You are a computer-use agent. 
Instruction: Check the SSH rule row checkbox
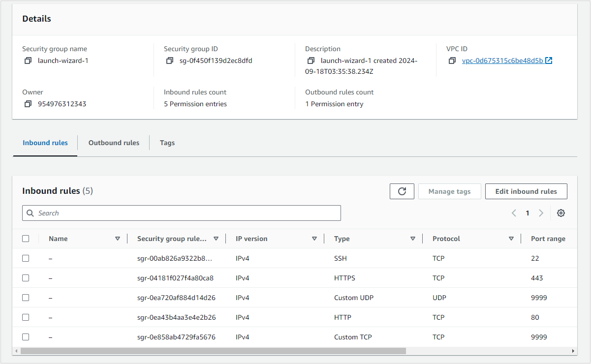(x=26, y=258)
